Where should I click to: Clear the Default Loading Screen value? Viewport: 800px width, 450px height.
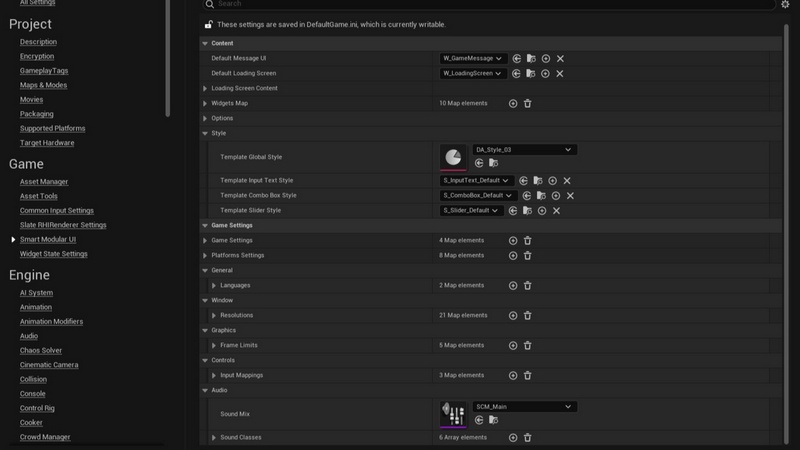(560, 74)
